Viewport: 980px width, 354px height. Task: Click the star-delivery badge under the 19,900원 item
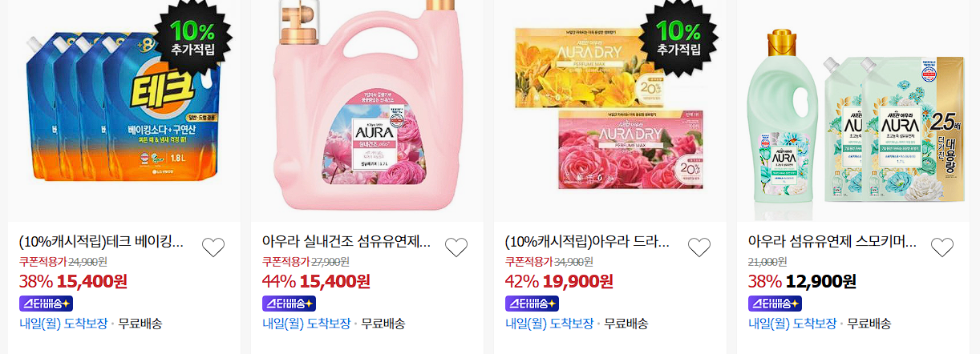(533, 304)
